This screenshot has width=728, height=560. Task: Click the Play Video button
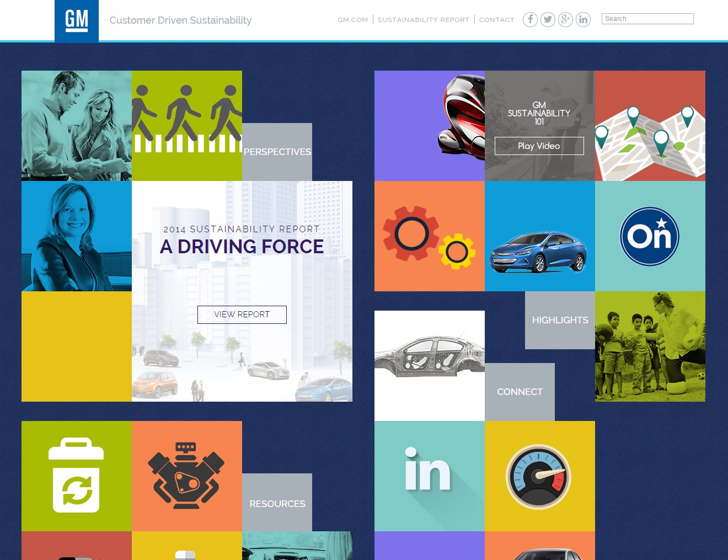(x=539, y=146)
